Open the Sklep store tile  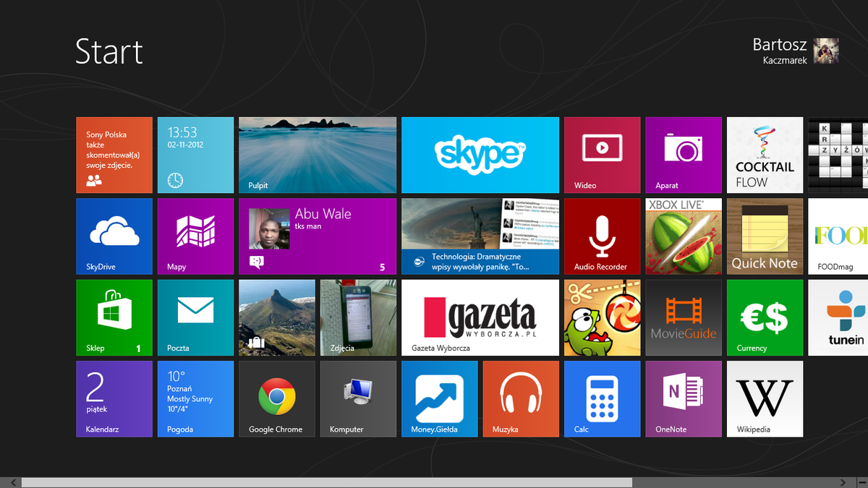point(114,317)
